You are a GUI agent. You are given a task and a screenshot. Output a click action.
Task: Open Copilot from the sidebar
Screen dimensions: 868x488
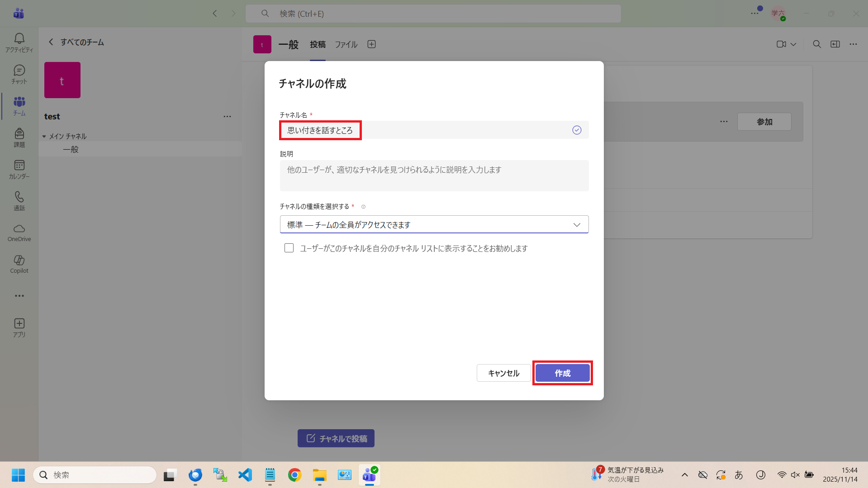pos(19,264)
